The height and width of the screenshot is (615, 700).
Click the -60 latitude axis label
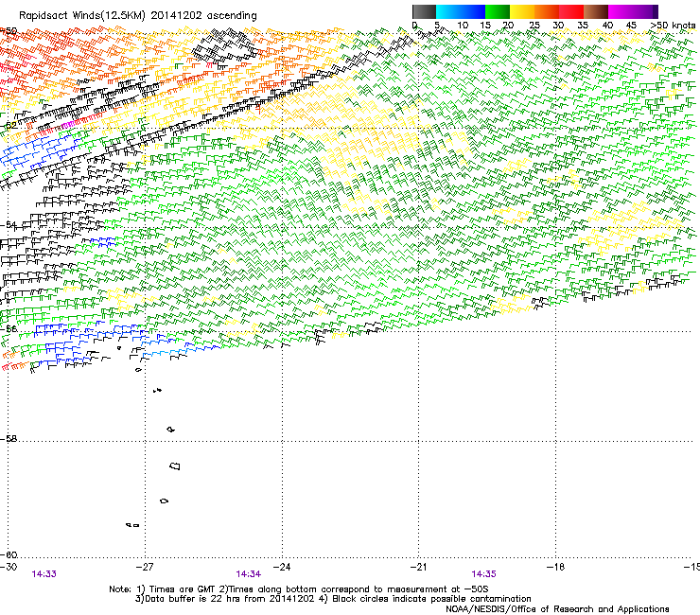[x=9, y=554]
